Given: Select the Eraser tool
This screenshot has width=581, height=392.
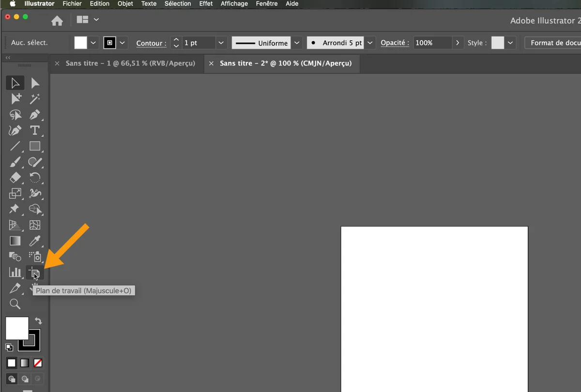Looking at the screenshot, I should [x=15, y=178].
